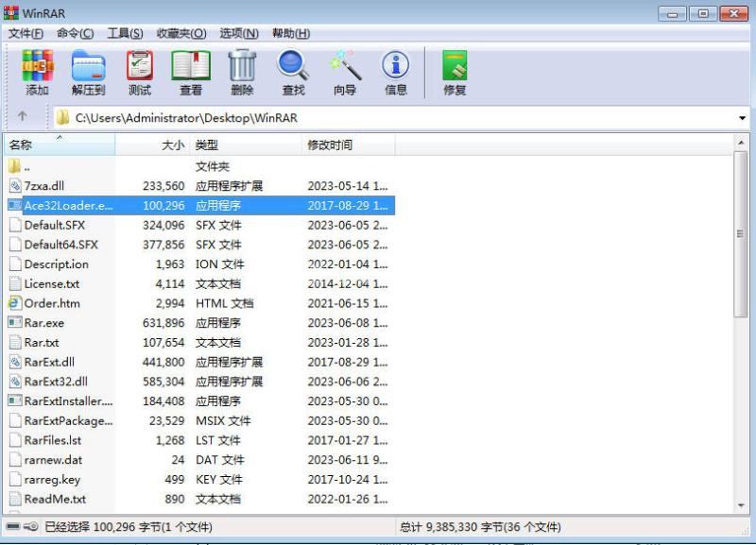Go up one folder with the arrow icon

tap(22, 116)
